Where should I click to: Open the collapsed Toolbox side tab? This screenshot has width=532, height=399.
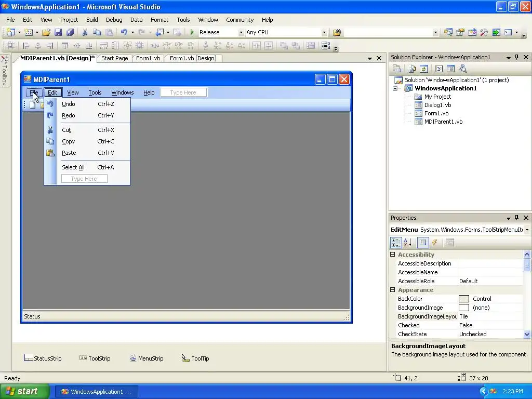pyautogui.click(x=4, y=71)
